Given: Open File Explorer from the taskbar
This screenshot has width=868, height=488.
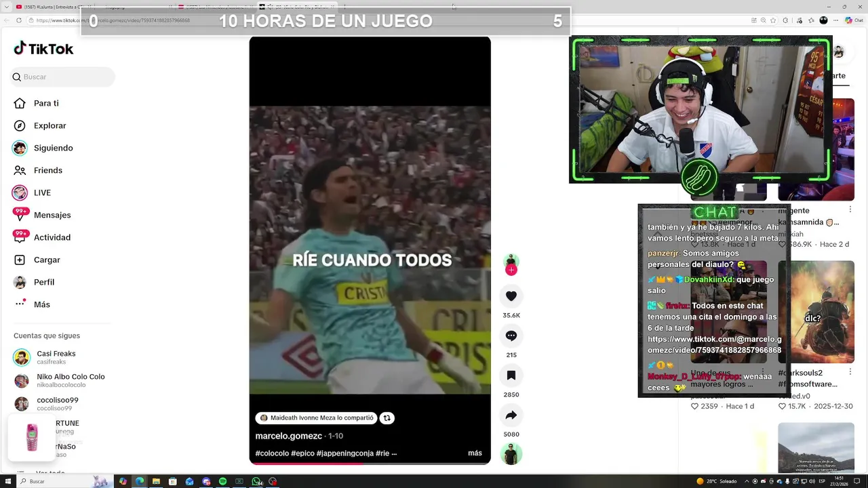Looking at the screenshot, I should (x=156, y=481).
